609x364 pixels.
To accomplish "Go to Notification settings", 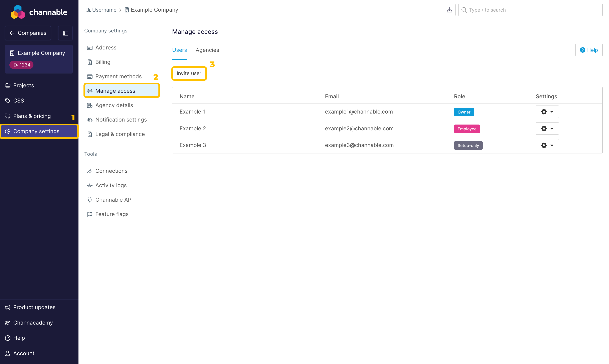I will point(121,120).
